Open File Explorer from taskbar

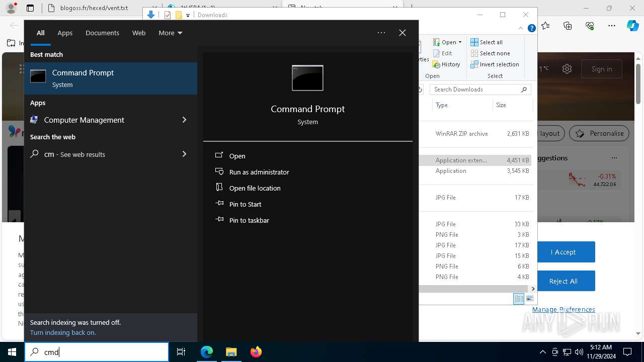pyautogui.click(x=231, y=352)
